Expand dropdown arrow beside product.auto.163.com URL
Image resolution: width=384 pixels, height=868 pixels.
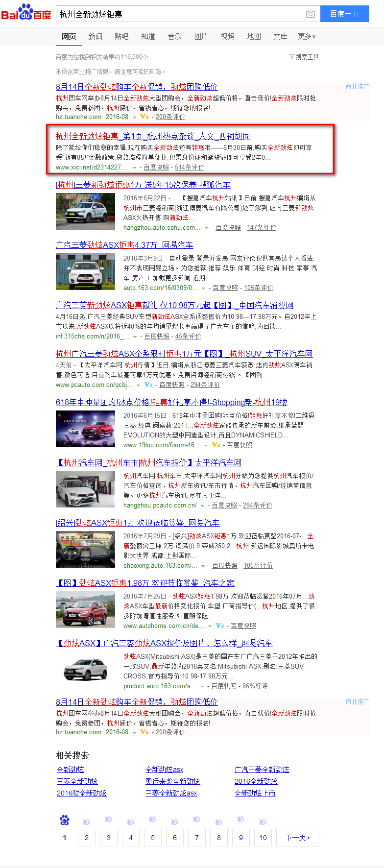tap(202, 687)
